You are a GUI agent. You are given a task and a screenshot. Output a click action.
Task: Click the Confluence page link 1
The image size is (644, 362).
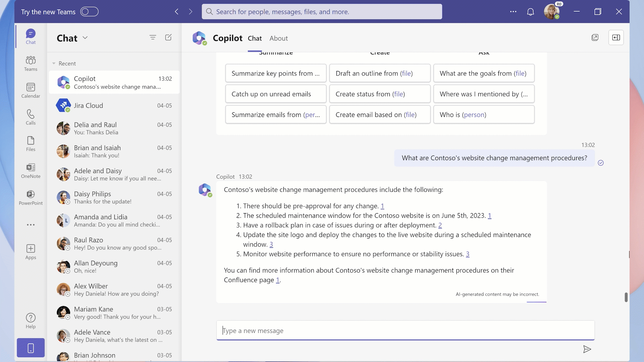click(277, 279)
